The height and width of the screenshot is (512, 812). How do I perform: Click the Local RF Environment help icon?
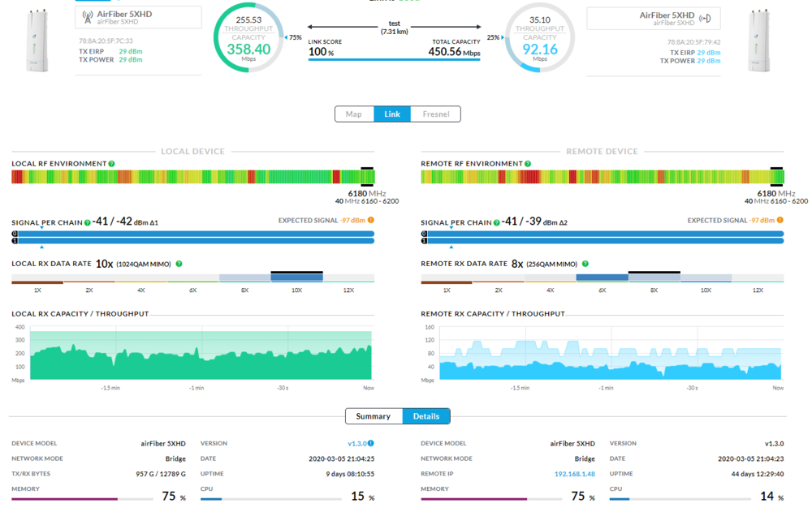pos(112,164)
